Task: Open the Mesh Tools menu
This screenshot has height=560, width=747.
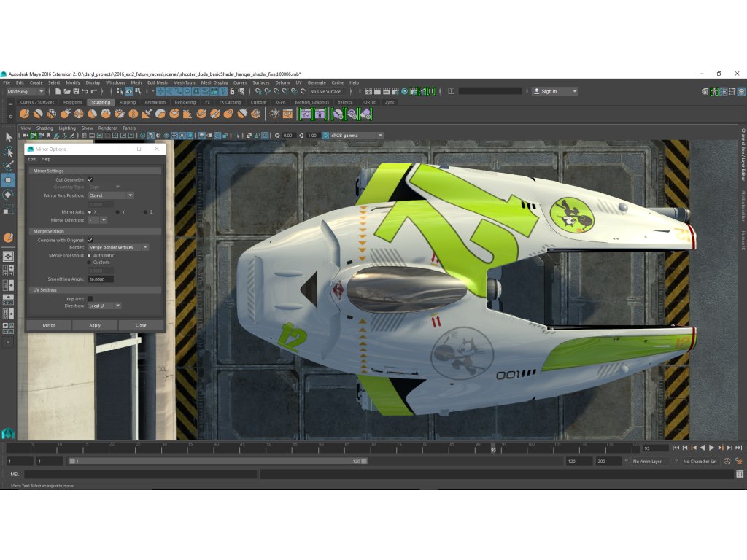Action: point(184,82)
